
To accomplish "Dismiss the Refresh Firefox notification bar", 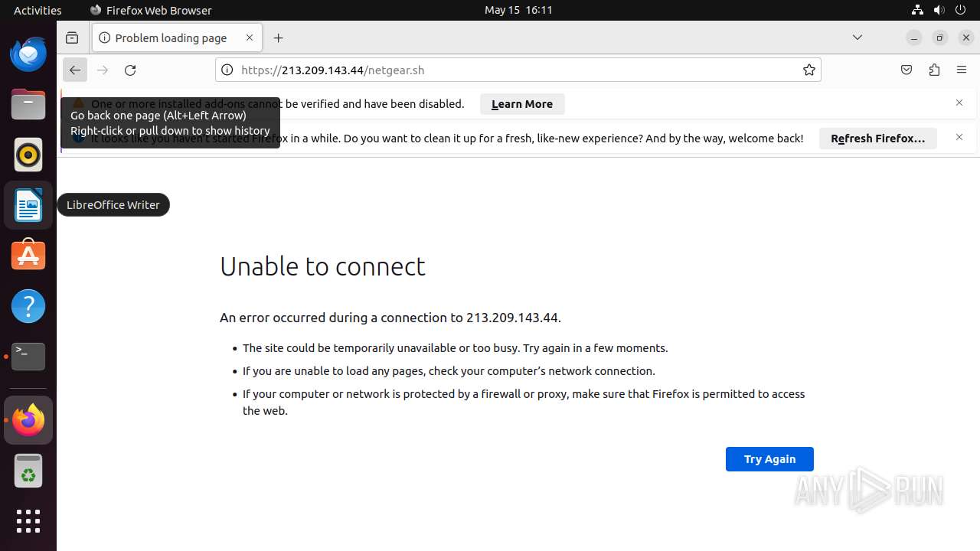I will [959, 137].
